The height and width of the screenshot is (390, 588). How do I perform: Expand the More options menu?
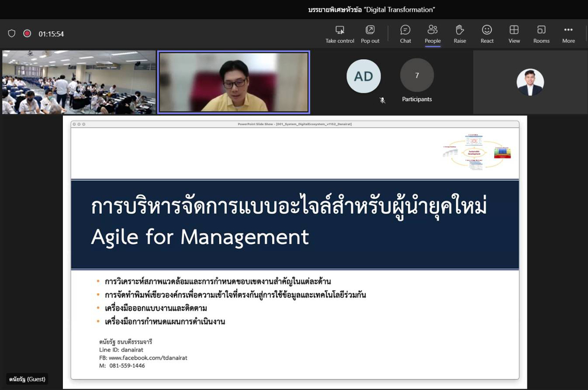568,34
